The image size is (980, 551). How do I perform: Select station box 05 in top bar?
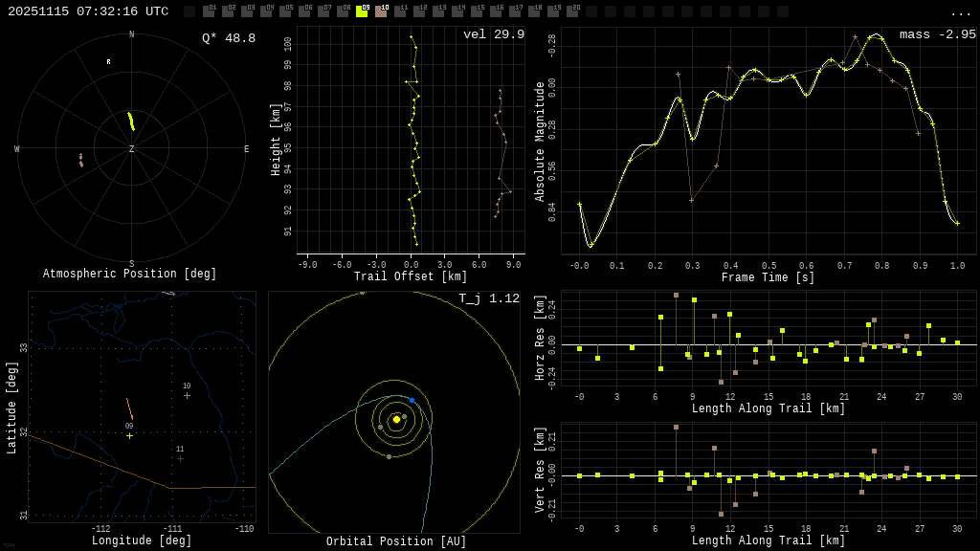pos(285,11)
